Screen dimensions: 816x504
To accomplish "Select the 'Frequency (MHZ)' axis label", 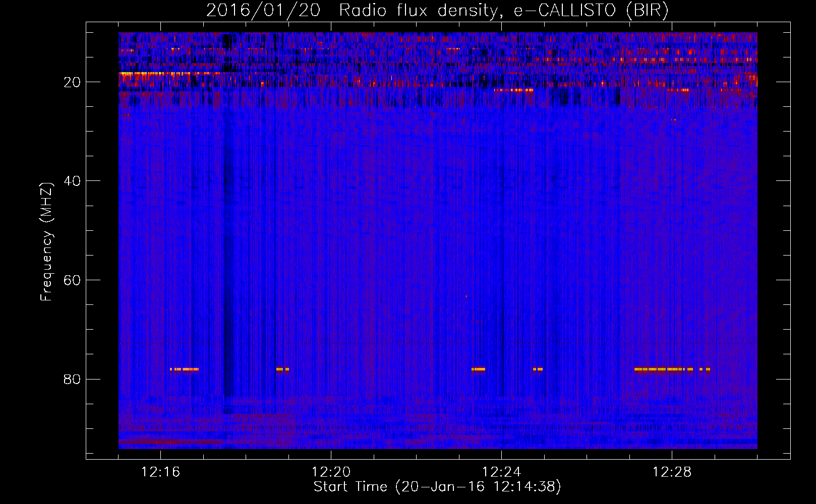I will tap(46, 242).
